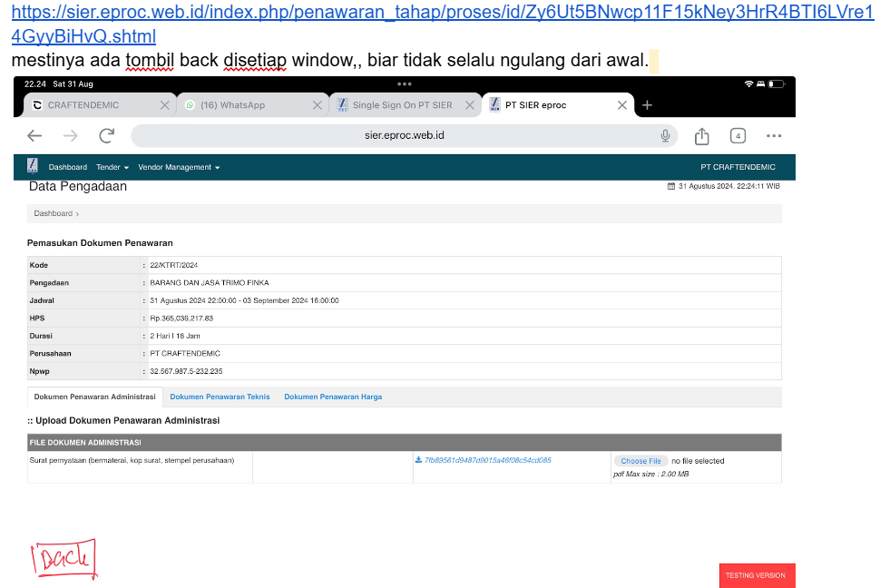Select Dokumen Penawaran Administrasi tab
This screenshot has height=588, width=880.
tap(95, 397)
